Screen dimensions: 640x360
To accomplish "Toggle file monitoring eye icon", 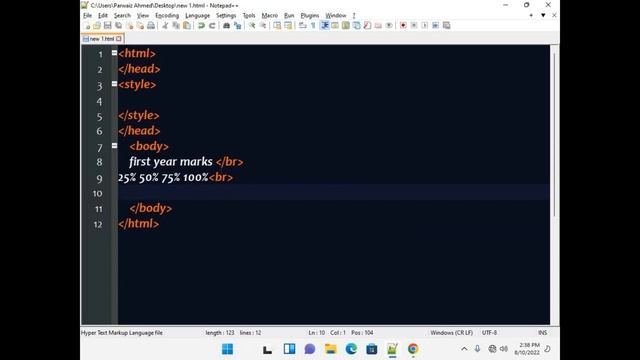I will 389,25.
